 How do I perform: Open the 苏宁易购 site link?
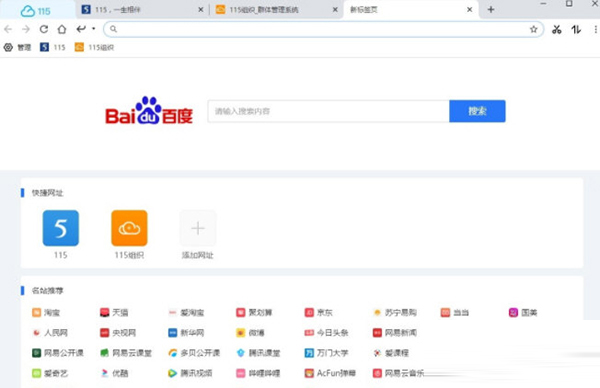[x=395, y=313]
